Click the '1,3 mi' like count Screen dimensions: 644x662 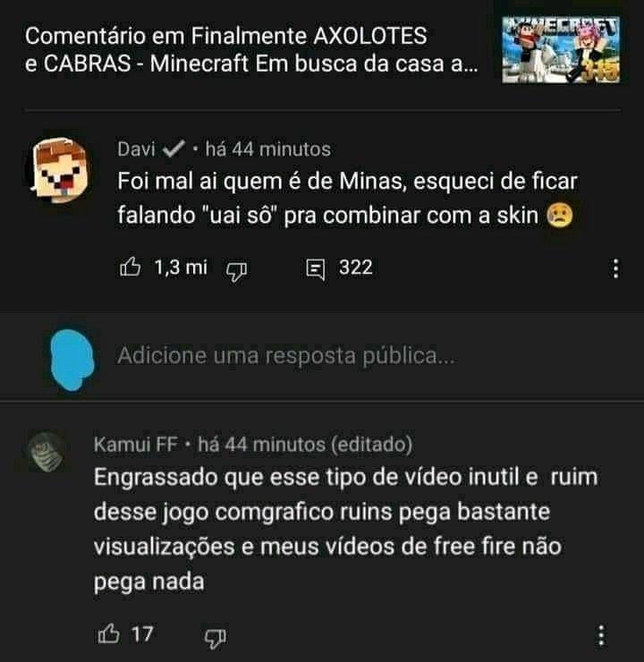coord(181,267)
